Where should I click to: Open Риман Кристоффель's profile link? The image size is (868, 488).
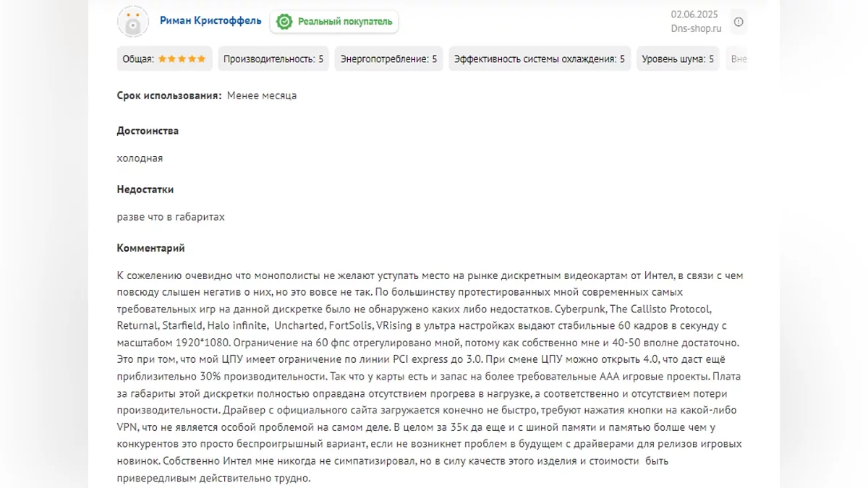[210, 21]
